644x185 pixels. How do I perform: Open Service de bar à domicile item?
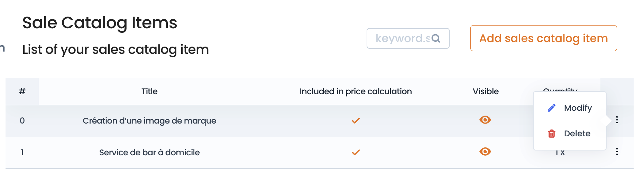(x=149, y=153)
